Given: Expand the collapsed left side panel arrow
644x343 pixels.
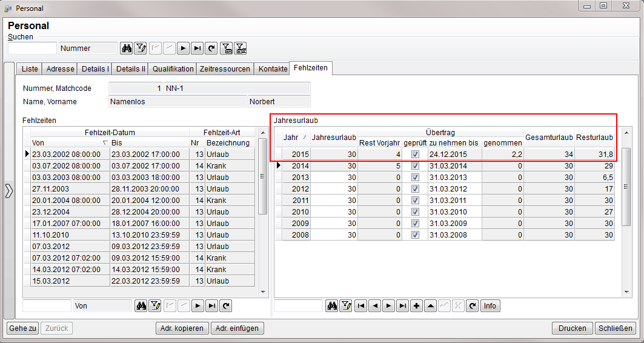Looking at the screenshot, I should coord(8,191).
